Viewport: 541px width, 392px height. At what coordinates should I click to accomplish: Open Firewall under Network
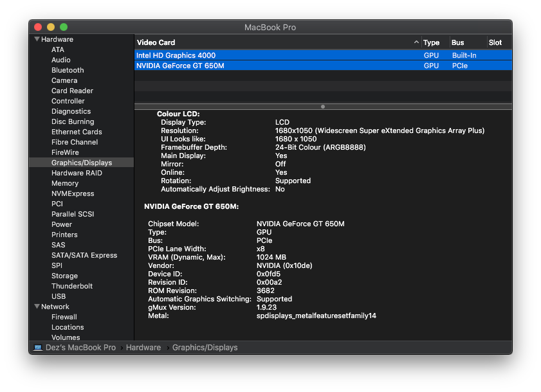[64, 317]
